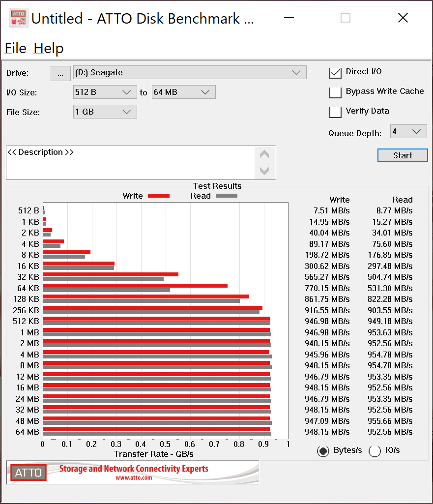Open the 512 B minimum I/O size dropdown

pos(105,92)
